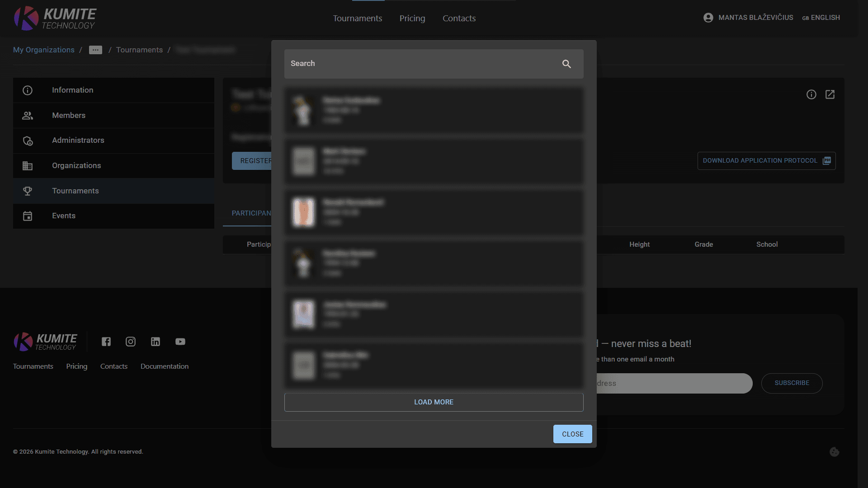
Task: Click the Tournaments trophy icon
Action: click(x=28, y=191)
